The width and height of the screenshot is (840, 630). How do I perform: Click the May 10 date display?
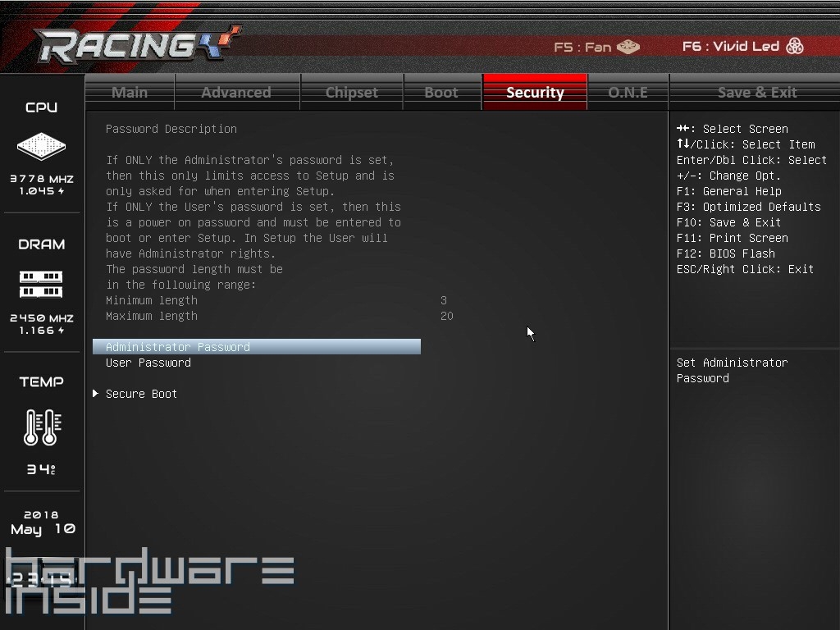(43, 529)
